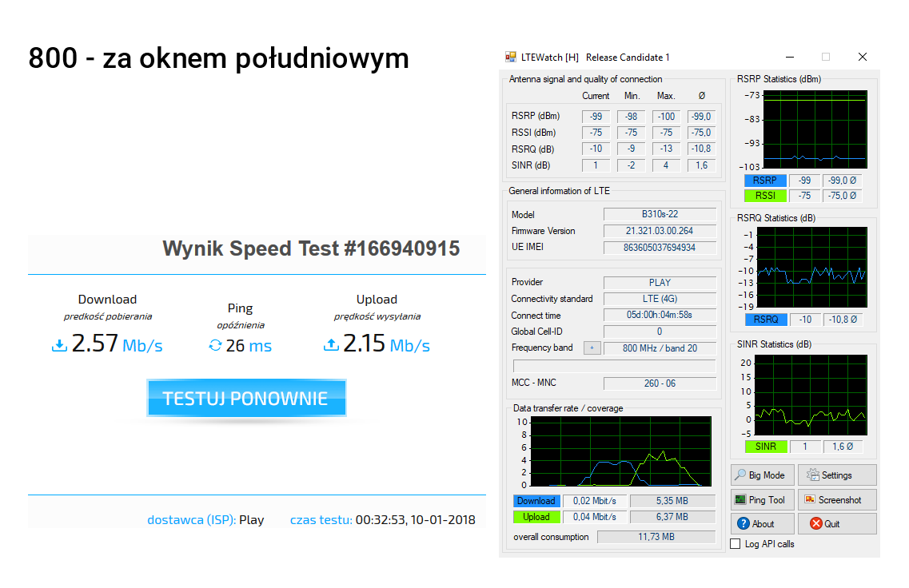Enable Log API calls checkbox
The image size is (909, 588).
(x=736, y=544)
